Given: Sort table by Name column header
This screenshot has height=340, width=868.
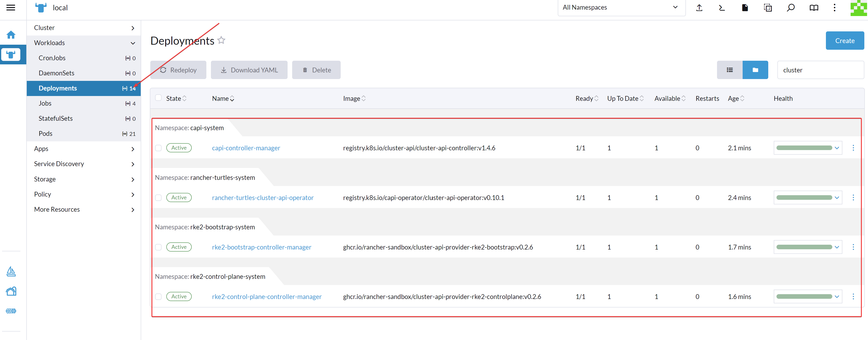Looking at the screenshot, I should 223,99.
